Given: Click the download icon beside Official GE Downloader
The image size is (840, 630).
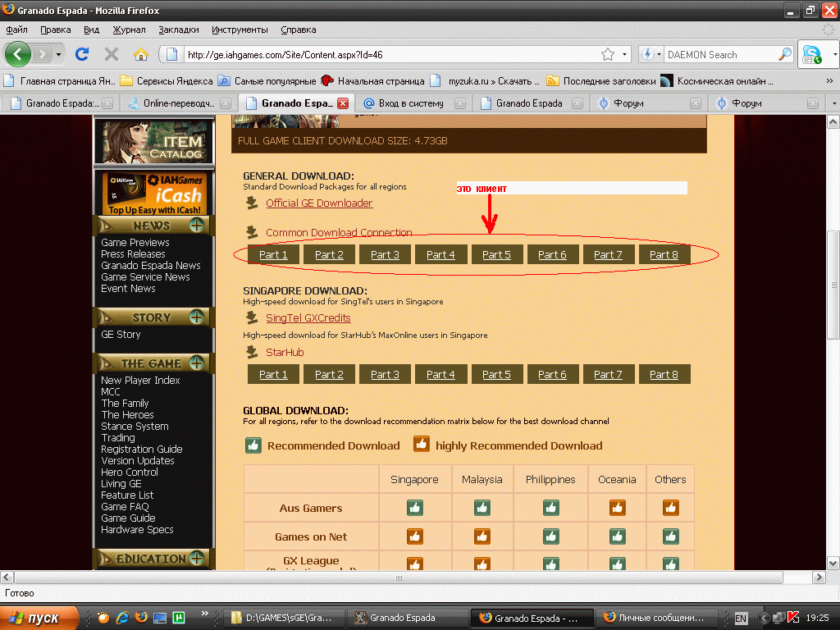Looking at the screenshot, I should [251, 203].
